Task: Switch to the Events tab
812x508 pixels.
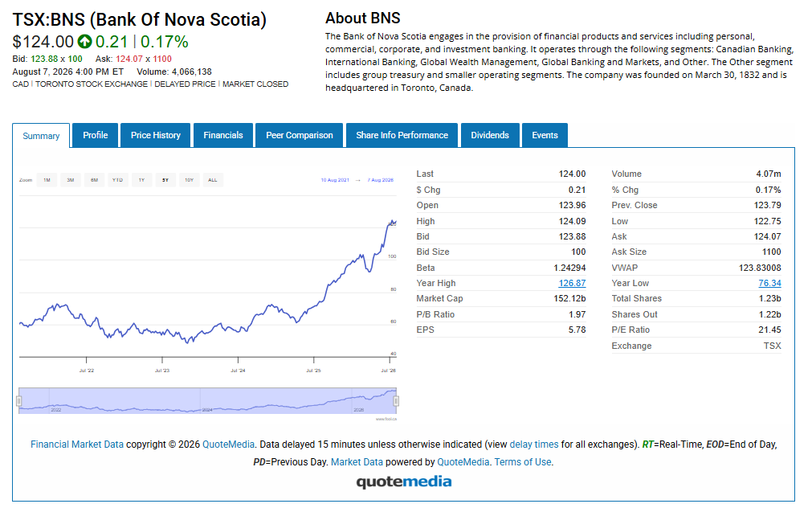Action: 545,135
